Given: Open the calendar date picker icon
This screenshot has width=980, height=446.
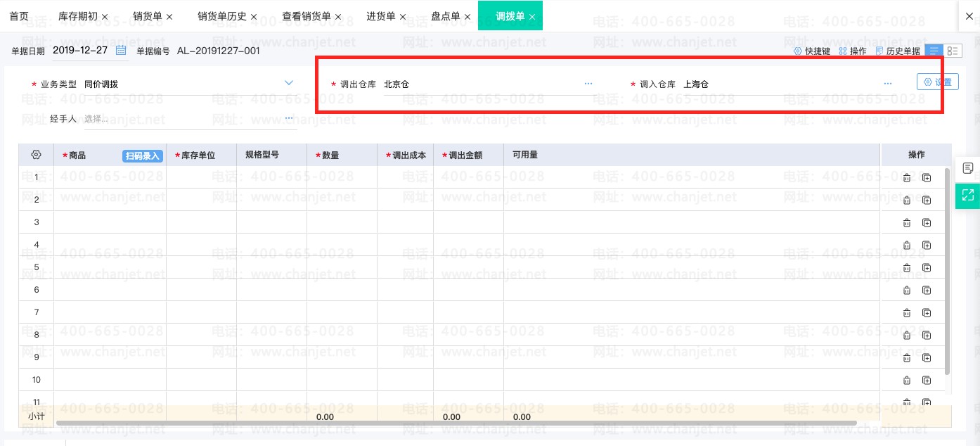Looking at the screenshot, I should (121, 50).
